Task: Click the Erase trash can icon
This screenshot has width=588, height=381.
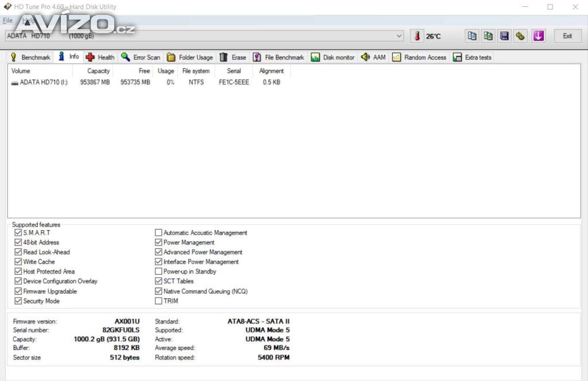Action: coord(223,57)
